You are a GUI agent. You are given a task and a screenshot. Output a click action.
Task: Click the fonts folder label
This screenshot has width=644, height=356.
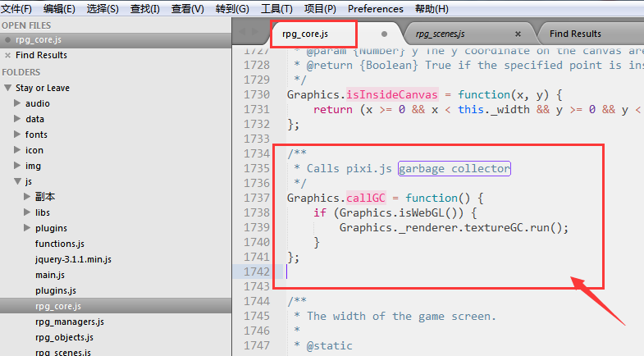click(x=36, y=135)
